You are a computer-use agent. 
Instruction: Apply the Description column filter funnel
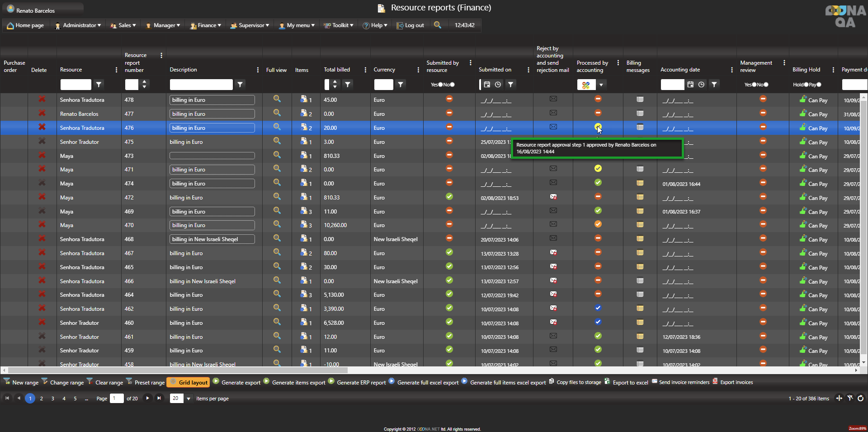click(x=240, y=85)
